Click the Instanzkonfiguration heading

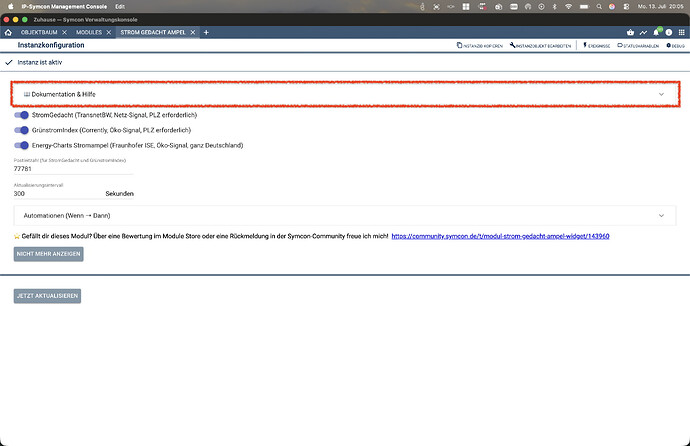click(x=51, y=45)
